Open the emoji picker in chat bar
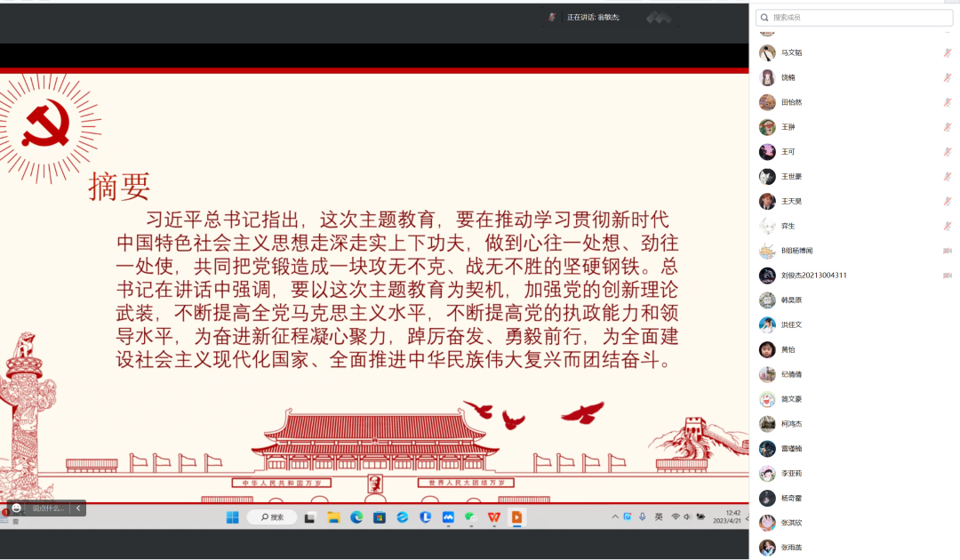 click(16, 508)
